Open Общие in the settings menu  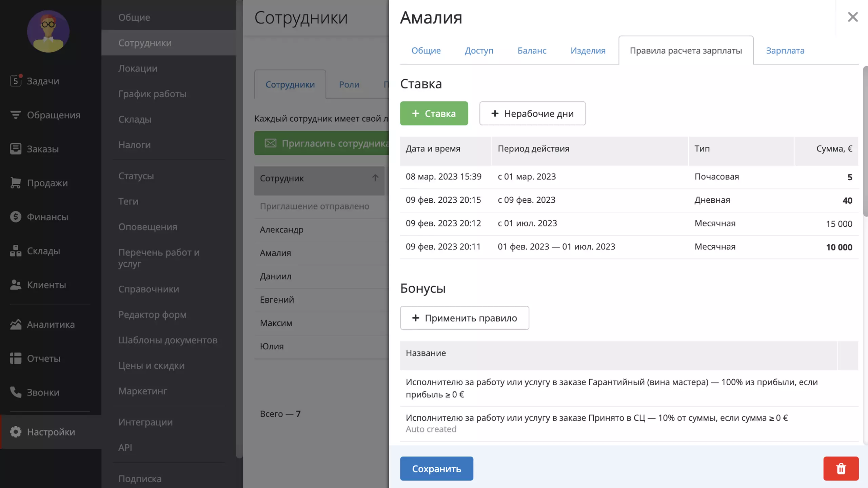(x=169, y=17)
